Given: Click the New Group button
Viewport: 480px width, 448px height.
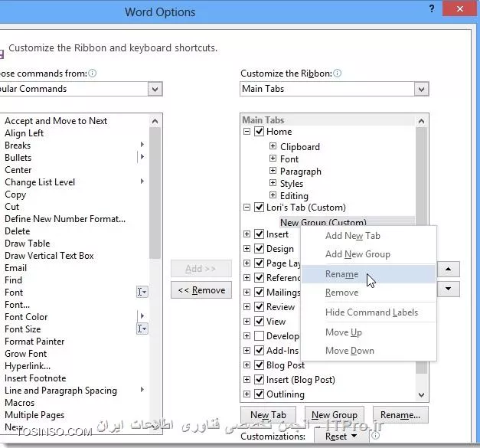Looking at the screenshot, I should point(335,414).
